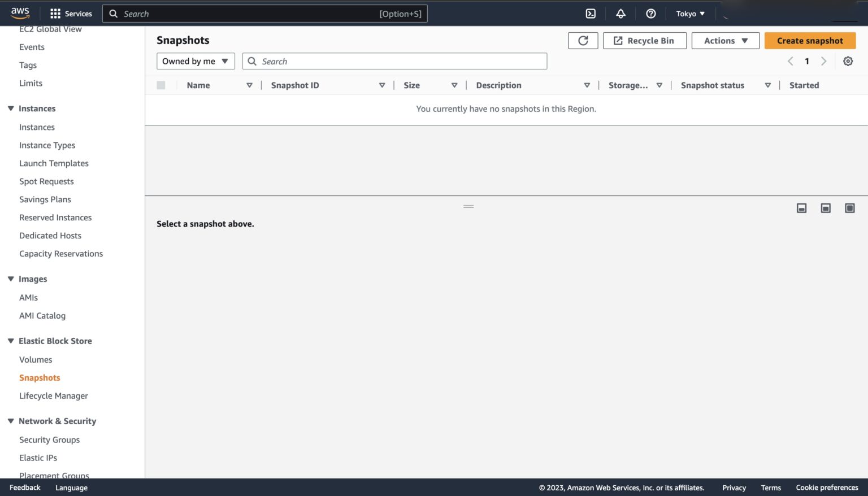
Task: Collapse the details pane to bottom bar
Action: (x=801, y=207)
